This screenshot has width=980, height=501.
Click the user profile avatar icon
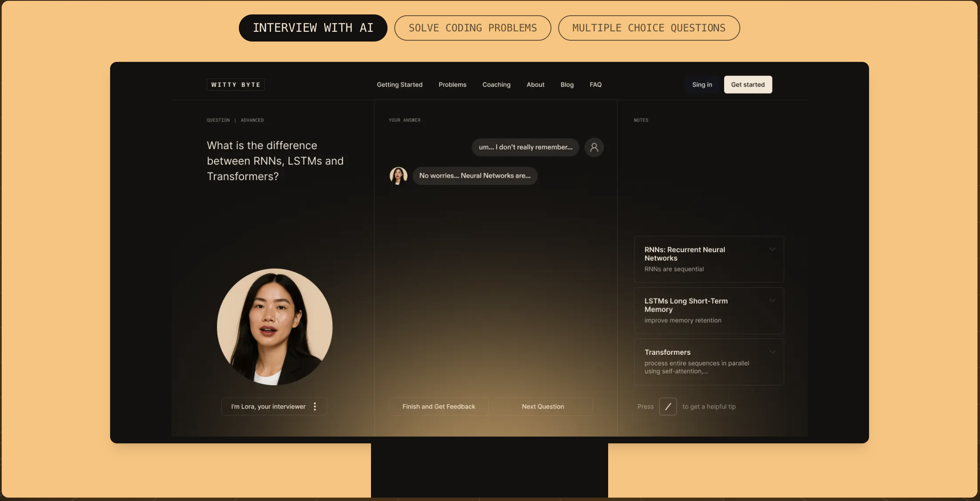(x=594, y=147)
